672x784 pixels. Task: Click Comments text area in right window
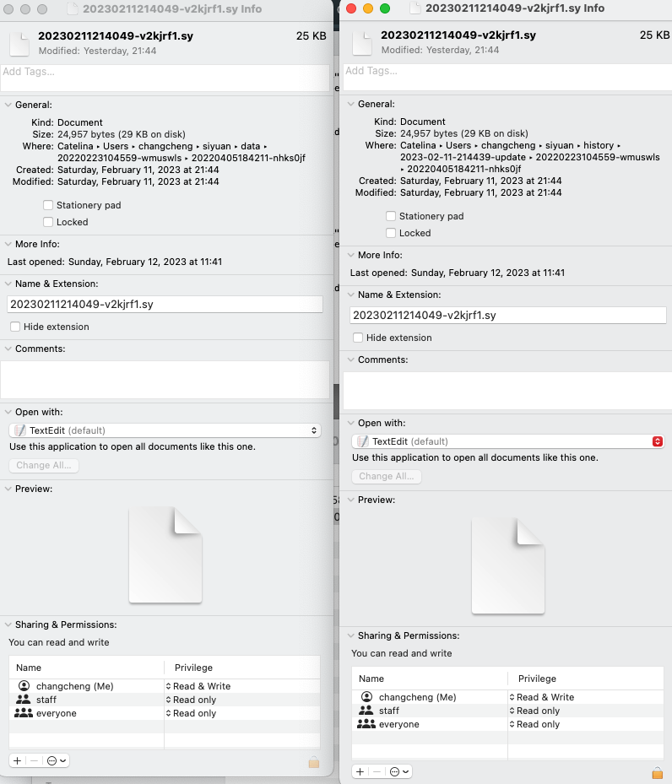click(507, 391)
